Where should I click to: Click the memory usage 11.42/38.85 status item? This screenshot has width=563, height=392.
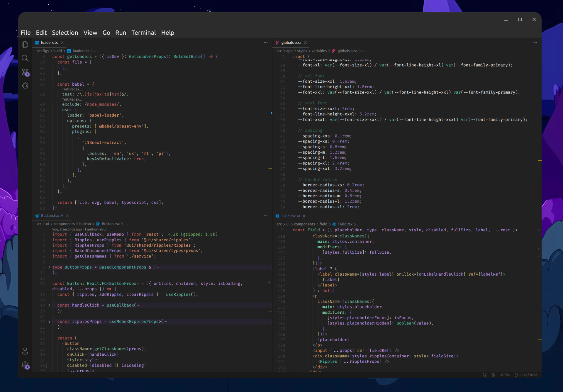[526, 375]
